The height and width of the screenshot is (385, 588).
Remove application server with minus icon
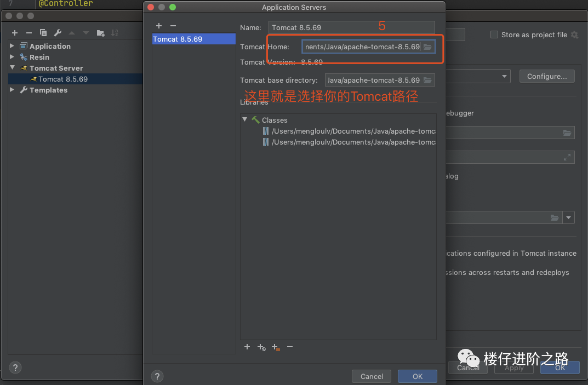click(x=173, y=26)
